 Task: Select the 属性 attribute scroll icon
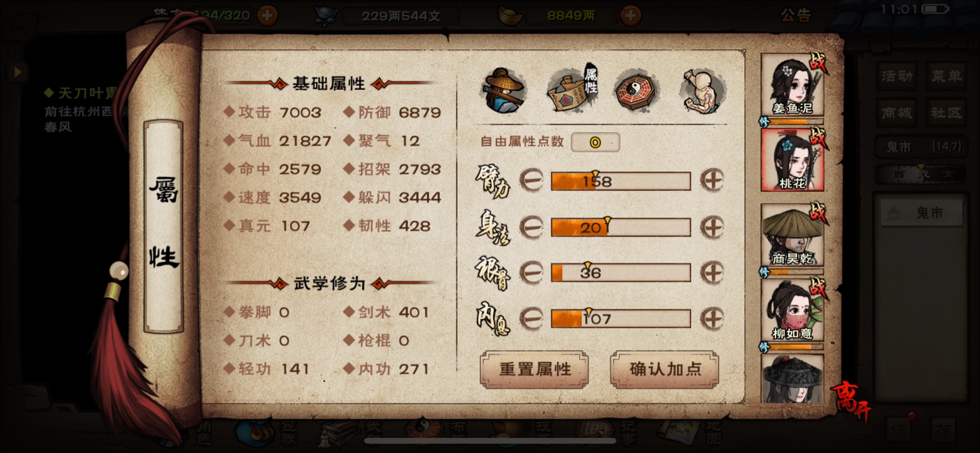(572, 89)
